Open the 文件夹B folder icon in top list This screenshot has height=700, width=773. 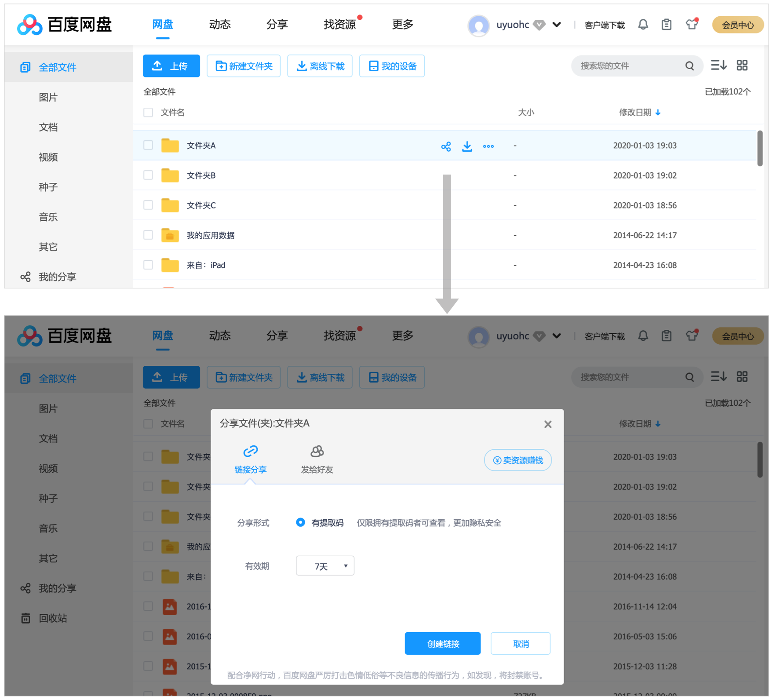[170, 175]
